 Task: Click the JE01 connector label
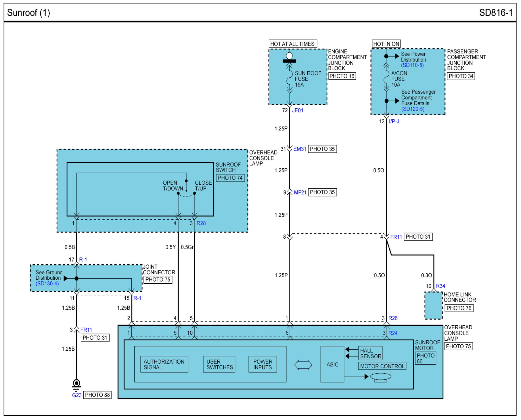coord(297,110)
